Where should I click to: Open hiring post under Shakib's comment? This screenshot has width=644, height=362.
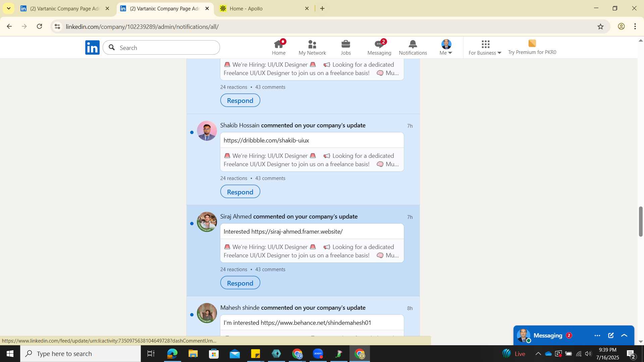click(312, 160)
